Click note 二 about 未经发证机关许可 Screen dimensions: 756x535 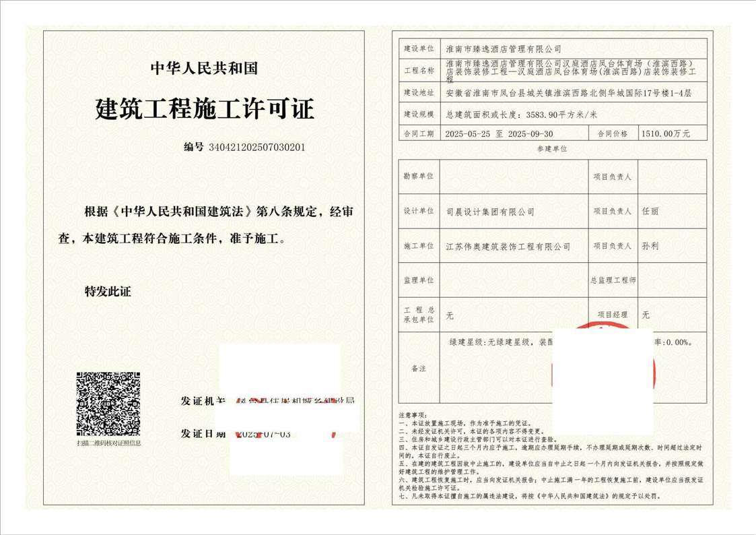pyautogui.click(x=471, y=431)
